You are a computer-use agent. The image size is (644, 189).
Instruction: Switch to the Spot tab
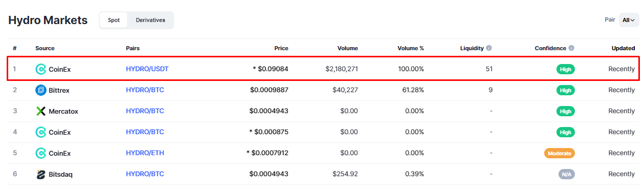114,20
